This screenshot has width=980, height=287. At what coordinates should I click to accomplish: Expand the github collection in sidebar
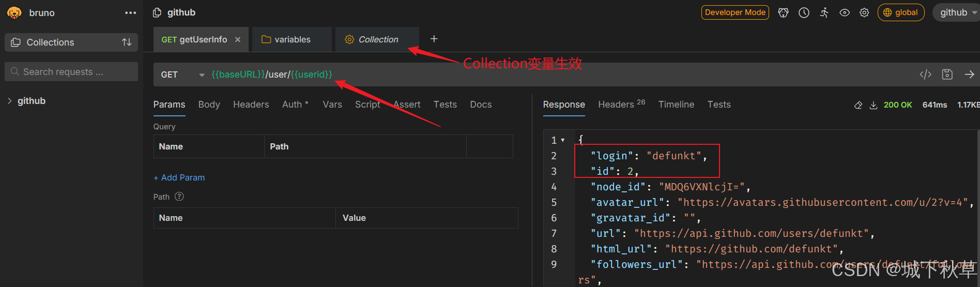[10, 101]
